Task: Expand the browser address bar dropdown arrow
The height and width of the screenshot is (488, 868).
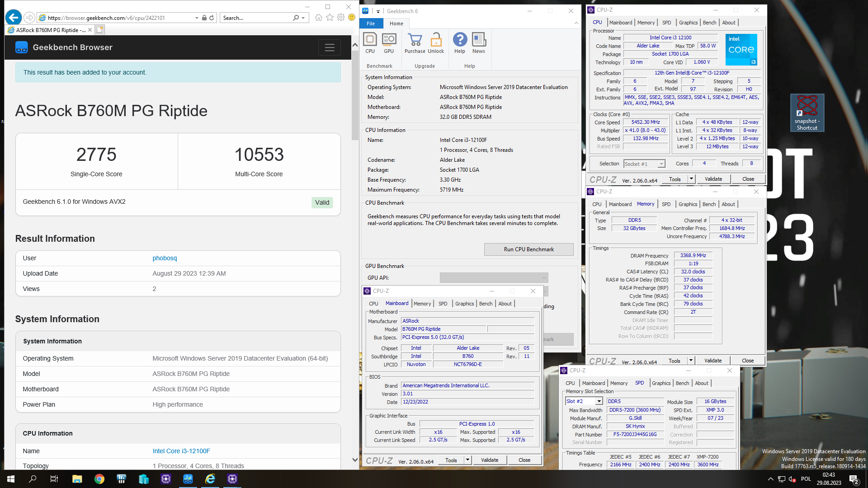Action: click(197, 18)
